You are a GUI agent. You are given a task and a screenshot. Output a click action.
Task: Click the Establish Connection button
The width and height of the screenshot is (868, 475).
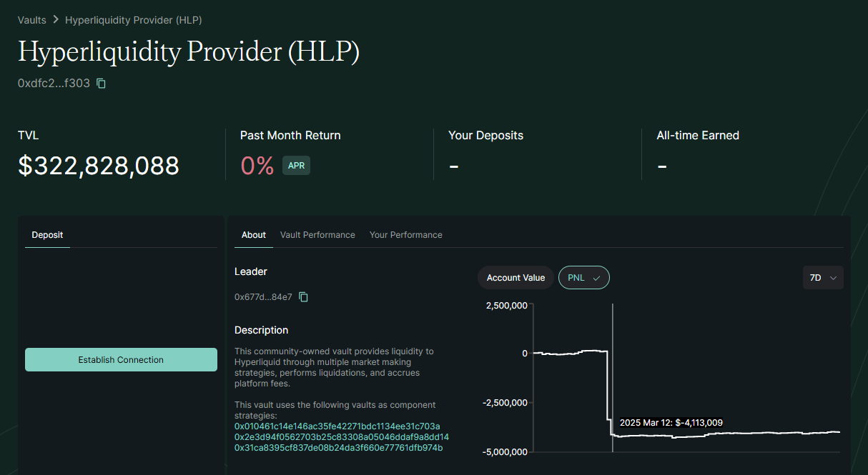click(121, 359)
